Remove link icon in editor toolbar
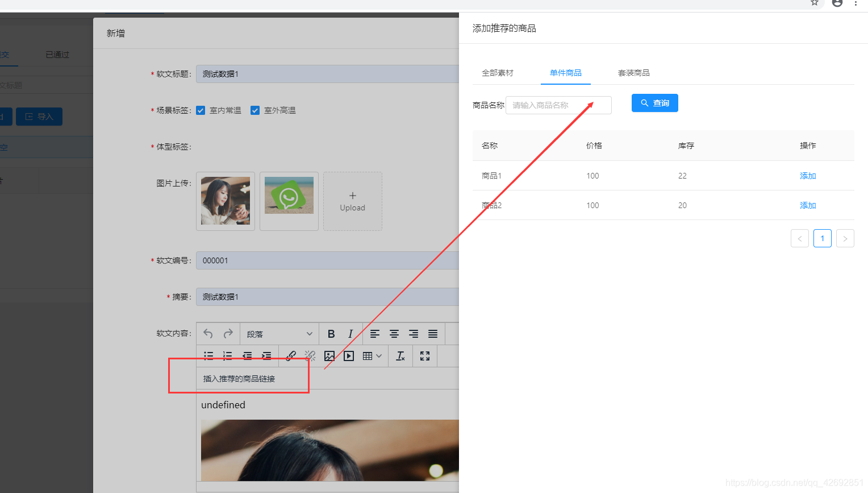 click(x=310, y=356)
